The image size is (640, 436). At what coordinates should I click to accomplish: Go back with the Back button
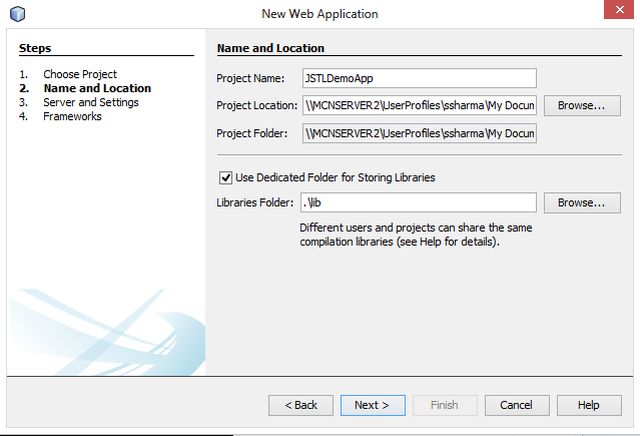point(300,405)
